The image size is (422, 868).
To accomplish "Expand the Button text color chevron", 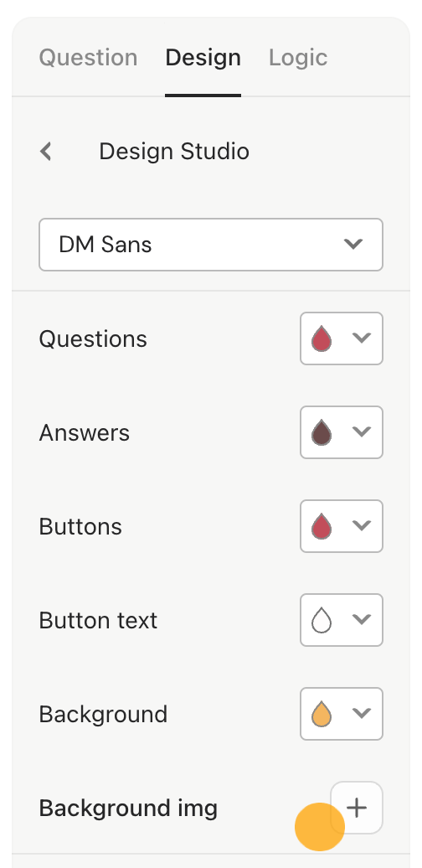I will pyautogui.click(x=362, y=619).
